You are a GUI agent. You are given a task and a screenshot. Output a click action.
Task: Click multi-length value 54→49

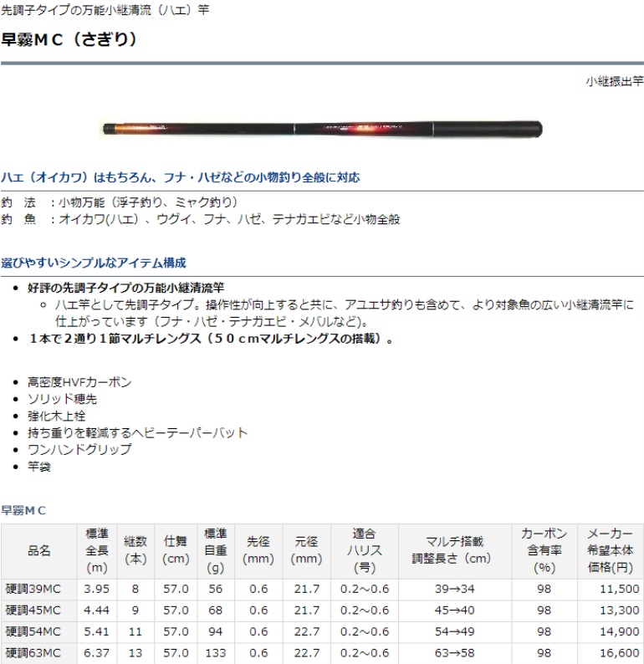coord(455,632)
